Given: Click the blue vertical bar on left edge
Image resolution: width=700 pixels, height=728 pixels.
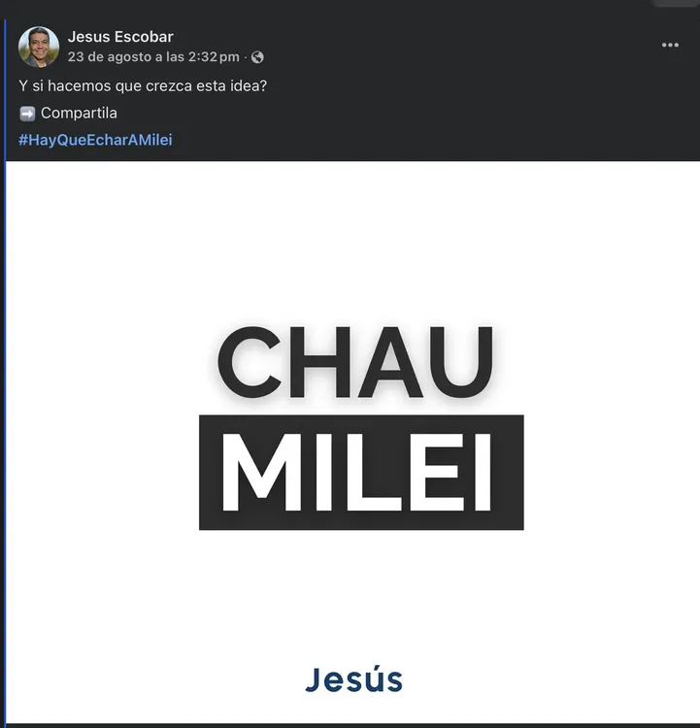Looking at the screenshot, I should (4, 388).
